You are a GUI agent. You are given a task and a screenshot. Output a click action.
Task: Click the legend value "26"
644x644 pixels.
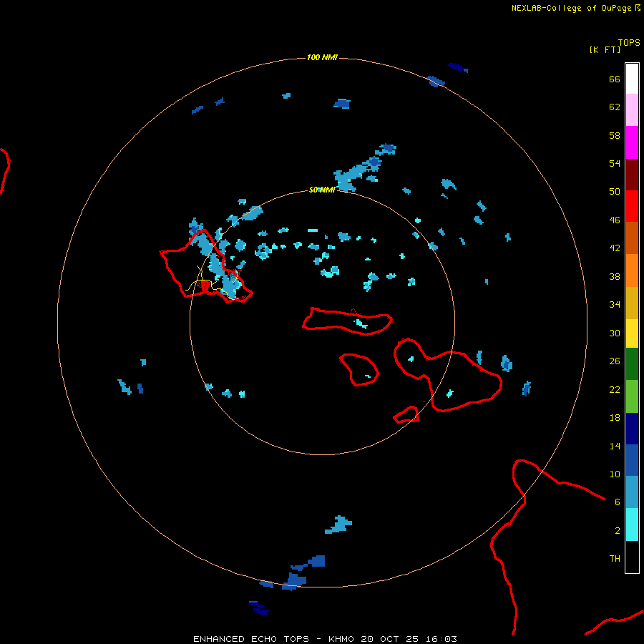[615, 361]
